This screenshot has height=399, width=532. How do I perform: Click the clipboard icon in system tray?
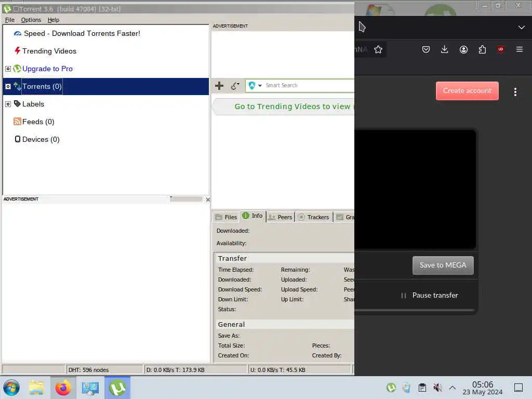click(x=422, y=388)
